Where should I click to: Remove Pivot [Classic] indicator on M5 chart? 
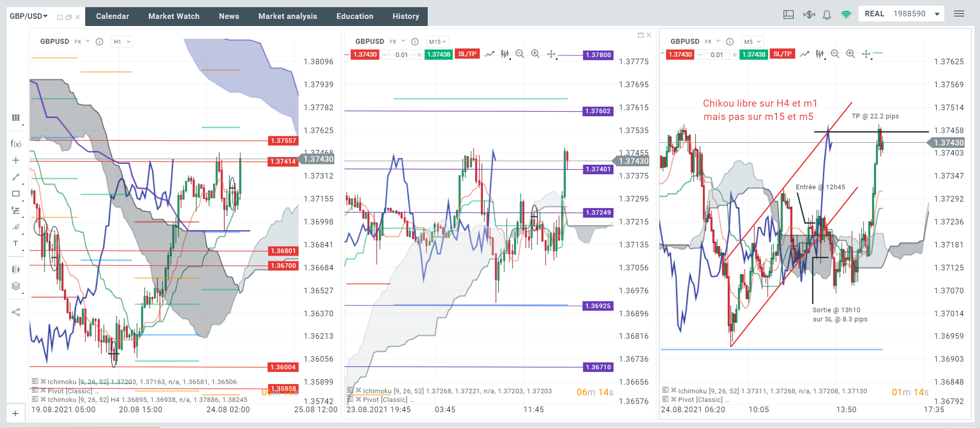pyautogui.click(x=674, y=399)
